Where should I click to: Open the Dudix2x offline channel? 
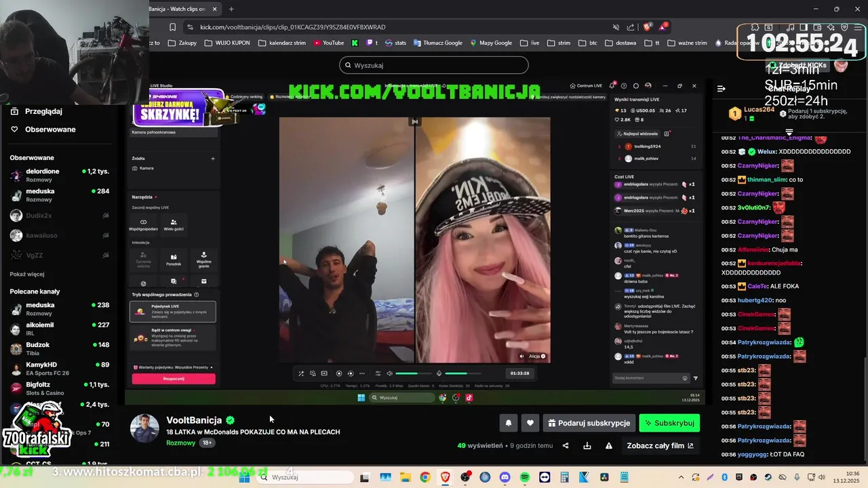coord(60,216)
